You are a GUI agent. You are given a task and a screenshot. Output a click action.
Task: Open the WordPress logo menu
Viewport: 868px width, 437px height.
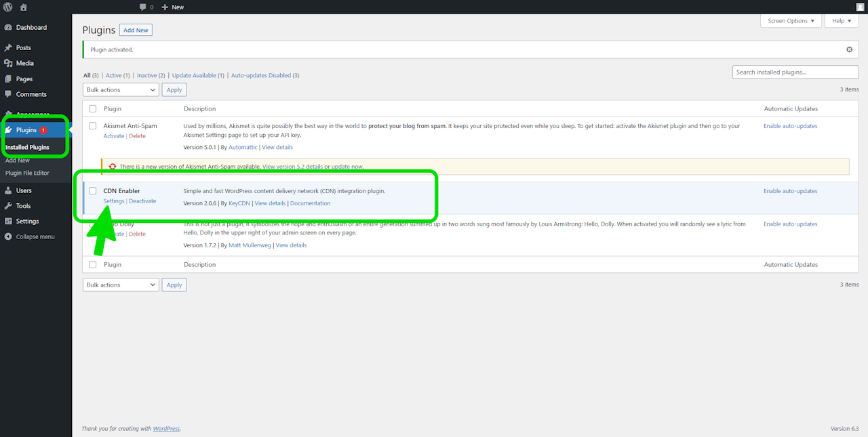tap(8, 7)
